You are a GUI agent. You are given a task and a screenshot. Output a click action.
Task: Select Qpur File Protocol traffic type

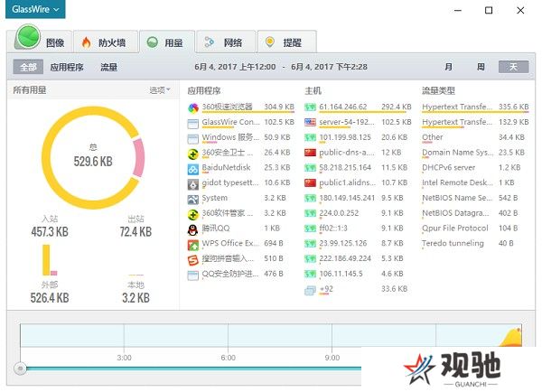[470, 229]
